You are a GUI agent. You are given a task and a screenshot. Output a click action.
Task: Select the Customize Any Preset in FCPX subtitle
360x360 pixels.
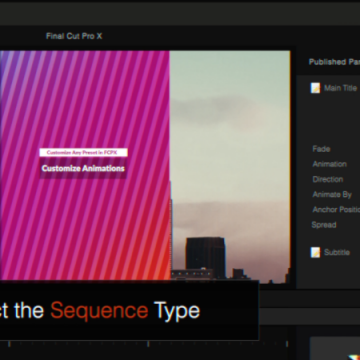[83, 152]
